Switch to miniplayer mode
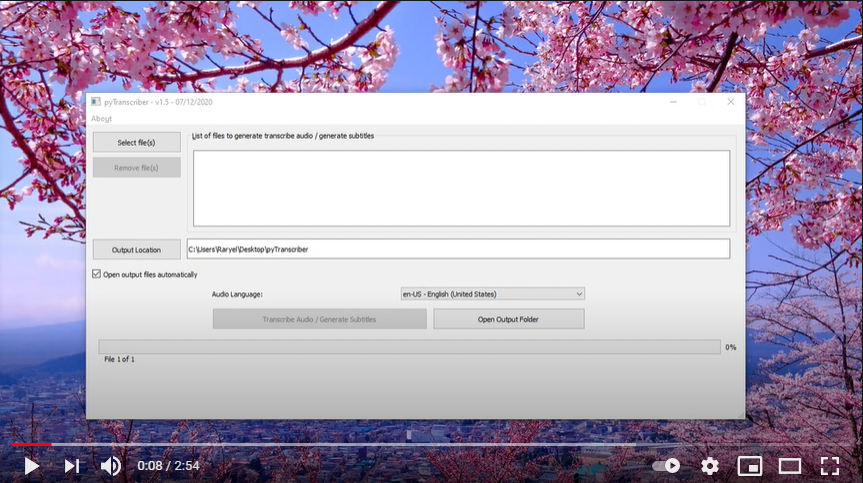This screenshot has height=483, width=863. (749, 466)
